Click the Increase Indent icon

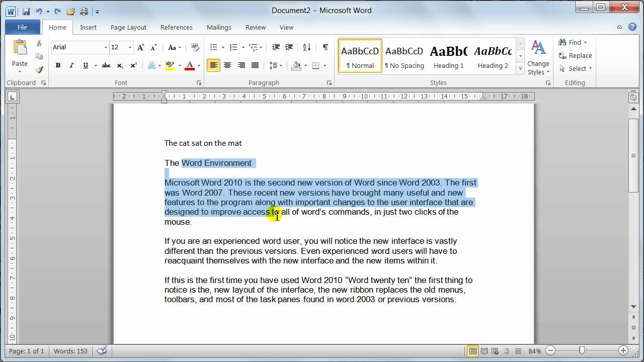click(290, 47)
